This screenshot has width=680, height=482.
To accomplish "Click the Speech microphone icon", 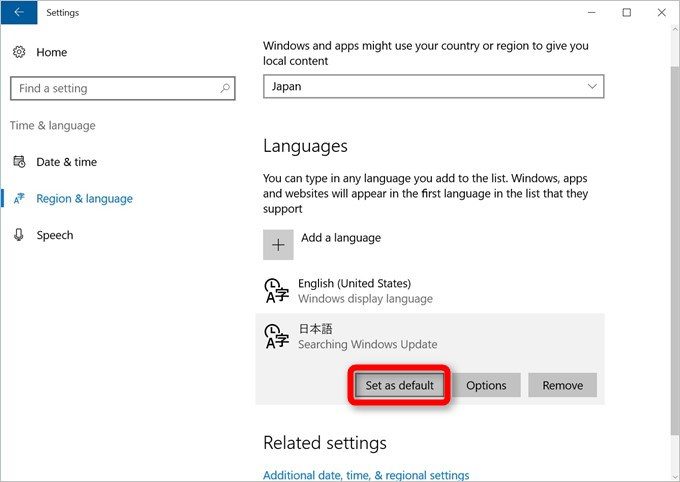I will click(18, 236).
